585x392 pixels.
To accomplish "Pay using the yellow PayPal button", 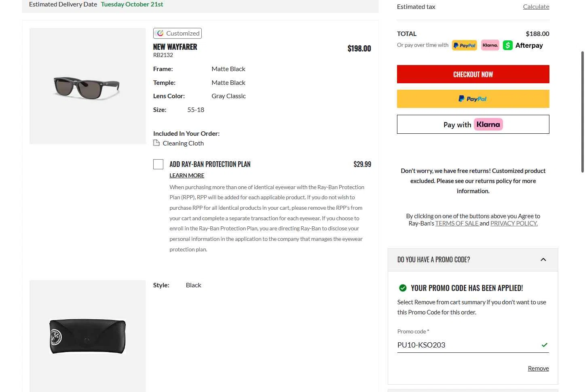I will [473, 99].
